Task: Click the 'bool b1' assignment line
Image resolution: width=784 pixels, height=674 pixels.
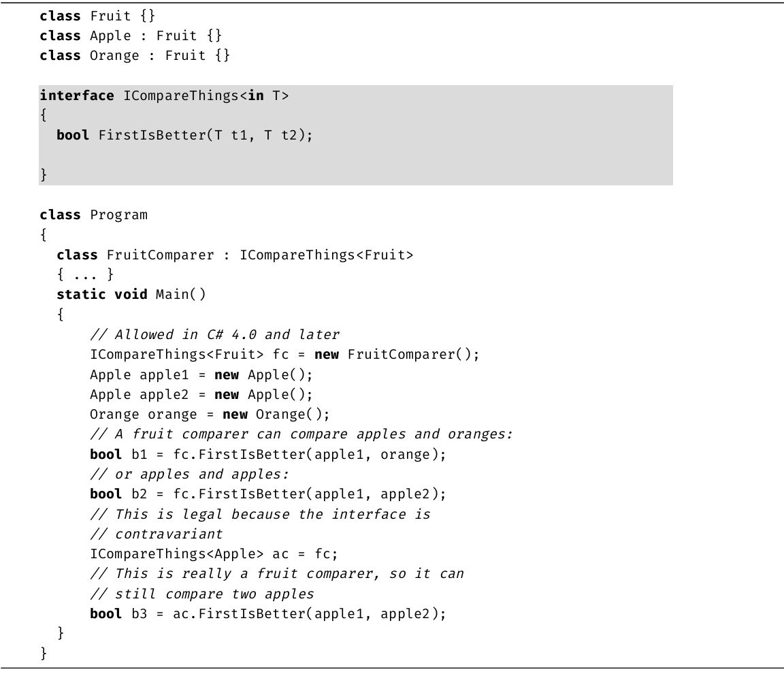Action: tap(268, 454)
